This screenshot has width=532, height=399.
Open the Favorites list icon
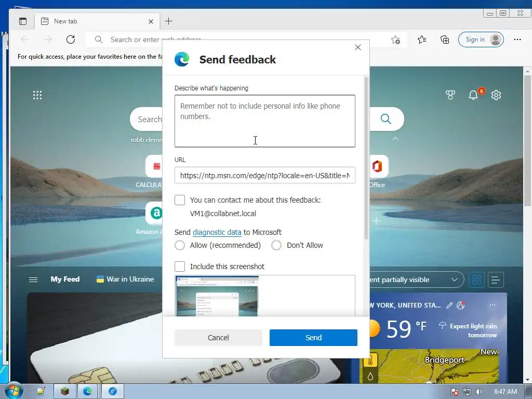click(422, 39)
